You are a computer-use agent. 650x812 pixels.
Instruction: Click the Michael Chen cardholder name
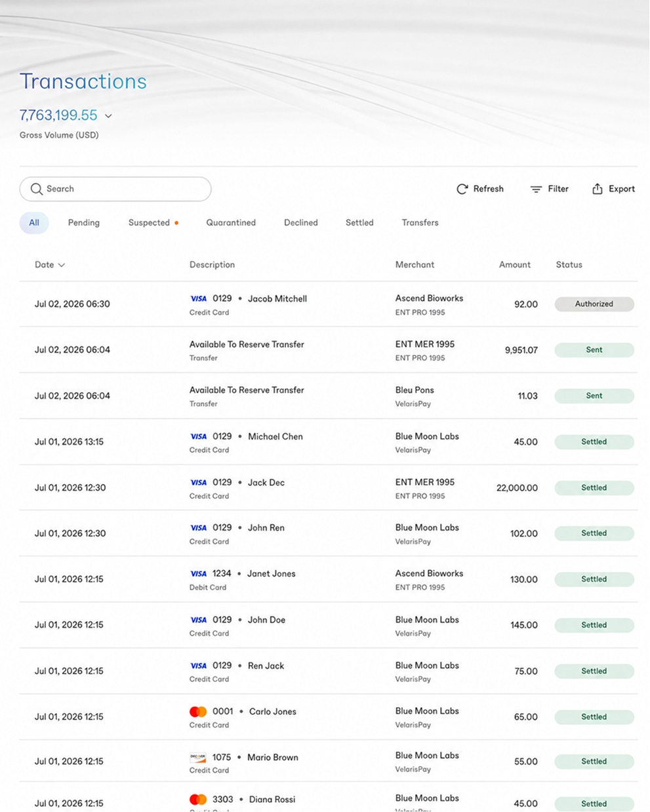coord(275,436)
